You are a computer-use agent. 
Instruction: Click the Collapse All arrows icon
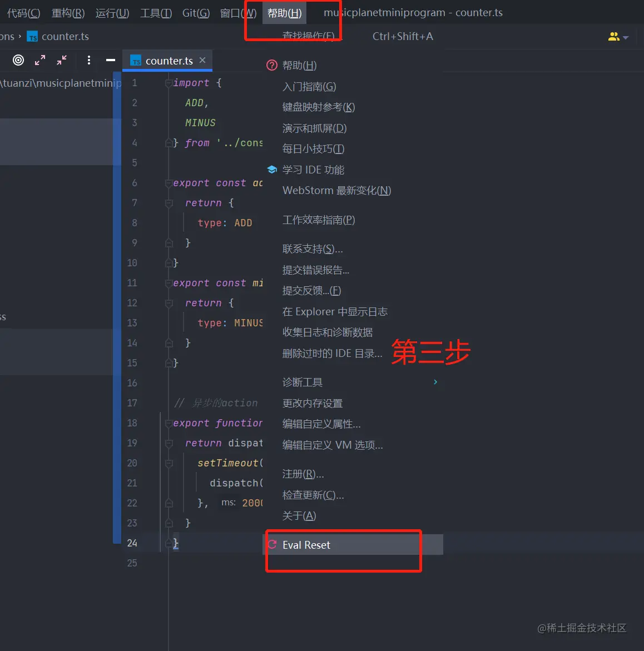[x=62, y=60]
